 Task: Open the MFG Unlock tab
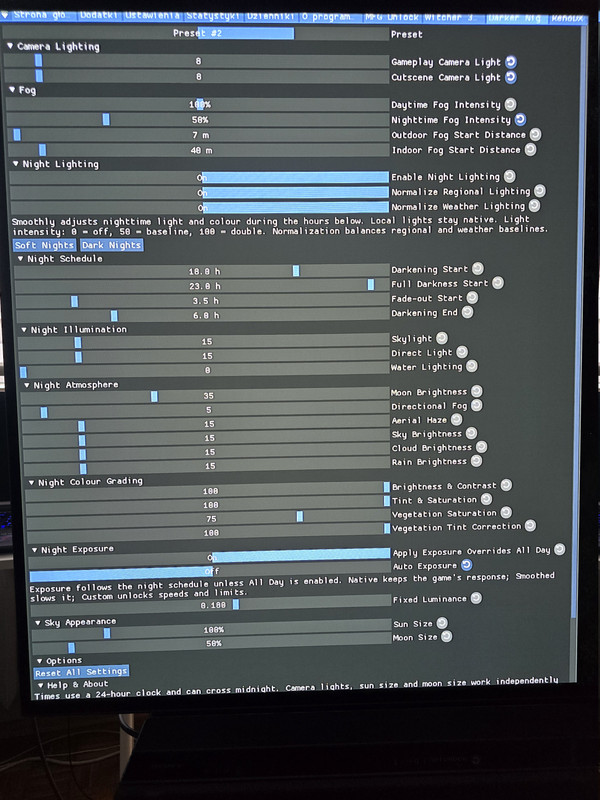coord(392,17)
